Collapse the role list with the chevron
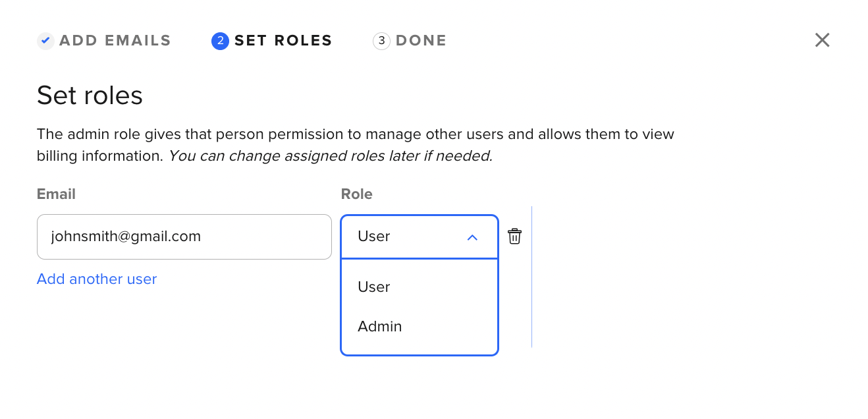The height and width of the screenshot is (419, 868). click(472, 237)
